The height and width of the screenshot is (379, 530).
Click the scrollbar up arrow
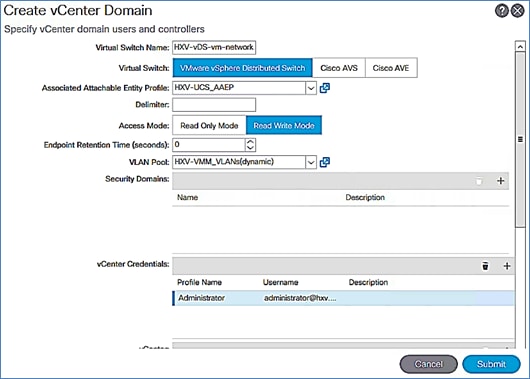click(520, 46)
